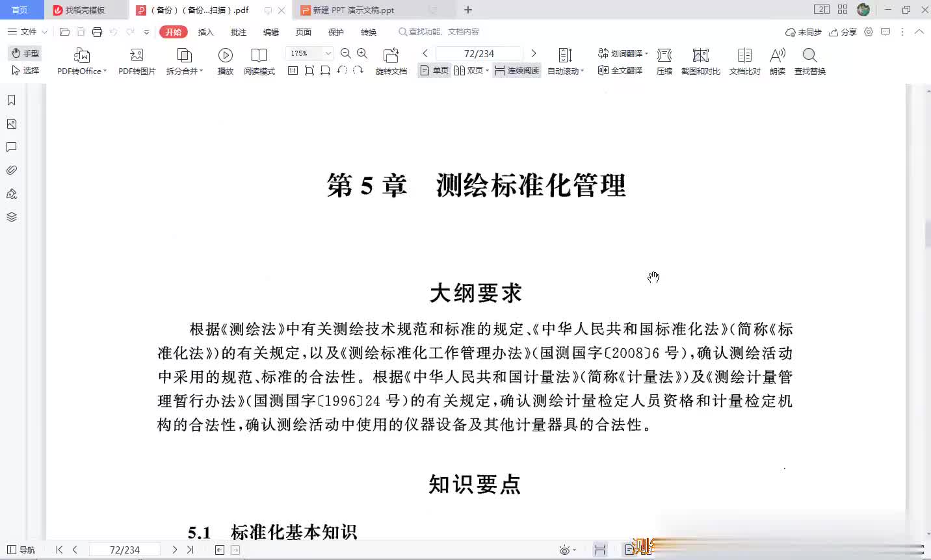Toggle 连续阅读 continuous reading mode
The width and height of the screenshot is (931, 560).
click(x=517, y=71)
